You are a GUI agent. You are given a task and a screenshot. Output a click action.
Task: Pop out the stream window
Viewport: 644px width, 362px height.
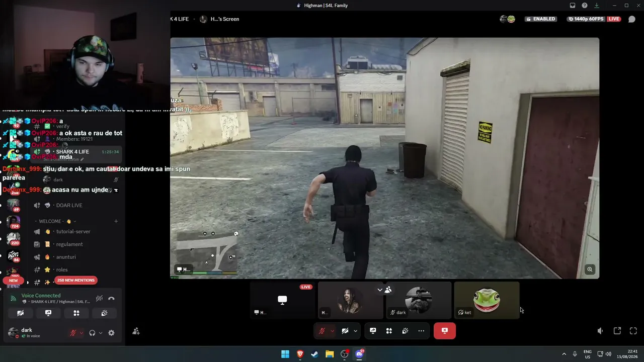[x=617, y=331]
